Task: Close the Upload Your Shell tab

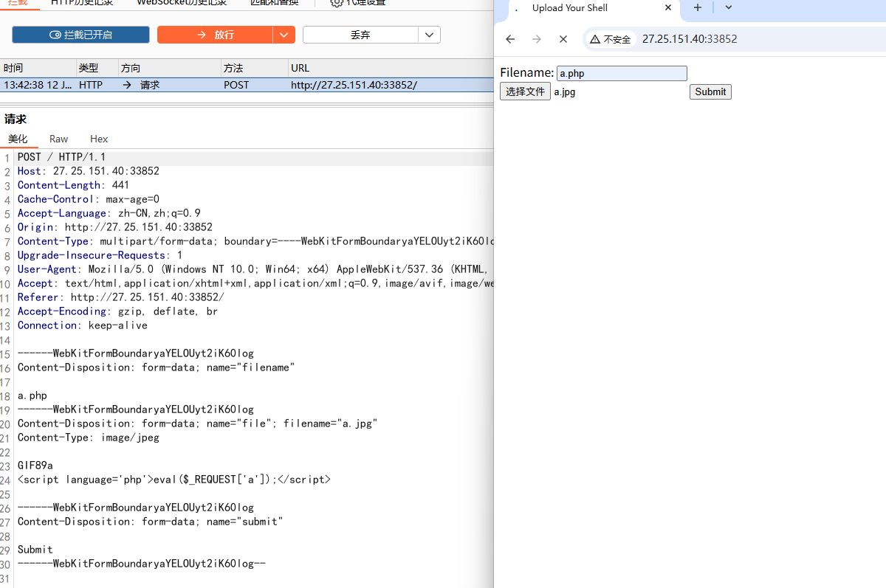Action: (668, 8)
